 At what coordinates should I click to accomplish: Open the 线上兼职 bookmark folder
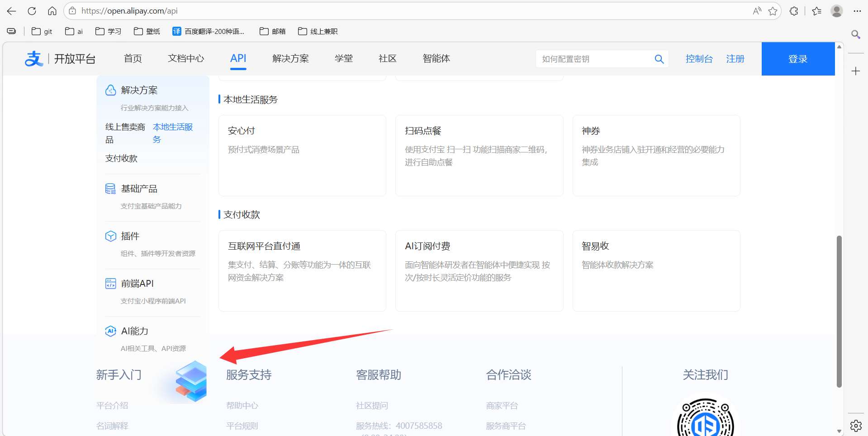(318, 31)
